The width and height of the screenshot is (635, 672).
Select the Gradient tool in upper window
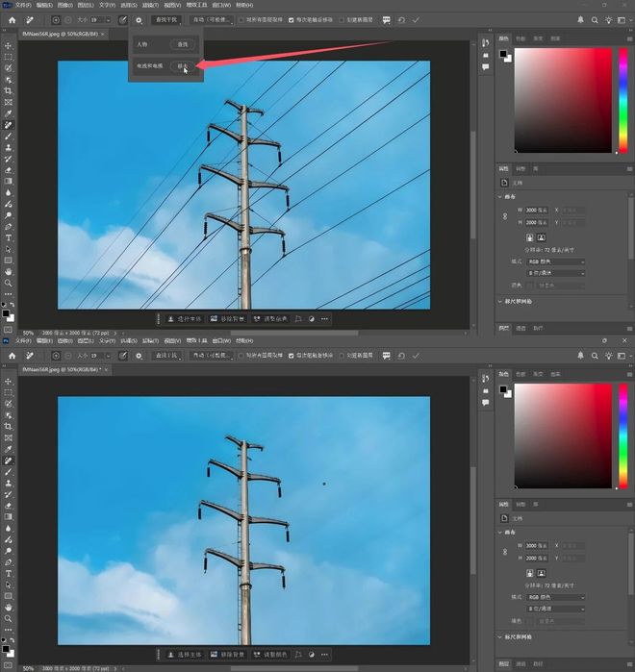(x=8, y=182)
